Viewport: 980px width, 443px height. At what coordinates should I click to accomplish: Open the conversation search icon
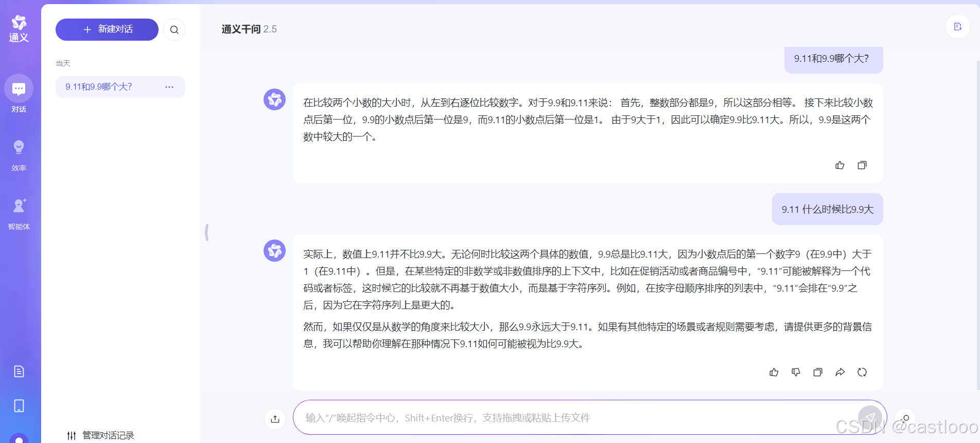coord(174,29)
